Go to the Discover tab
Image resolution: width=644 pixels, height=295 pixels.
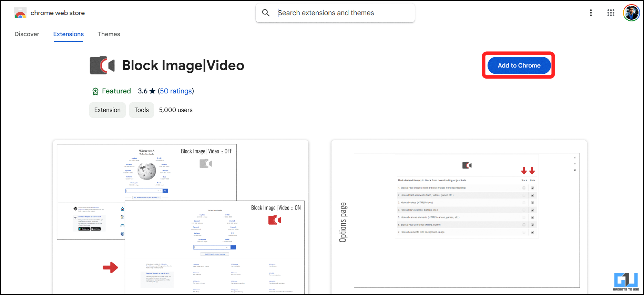coord(27,34)
